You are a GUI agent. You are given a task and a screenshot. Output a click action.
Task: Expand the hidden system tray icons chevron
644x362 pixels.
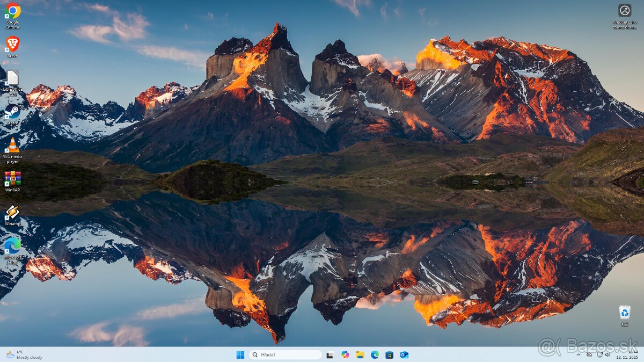(579, 355)
